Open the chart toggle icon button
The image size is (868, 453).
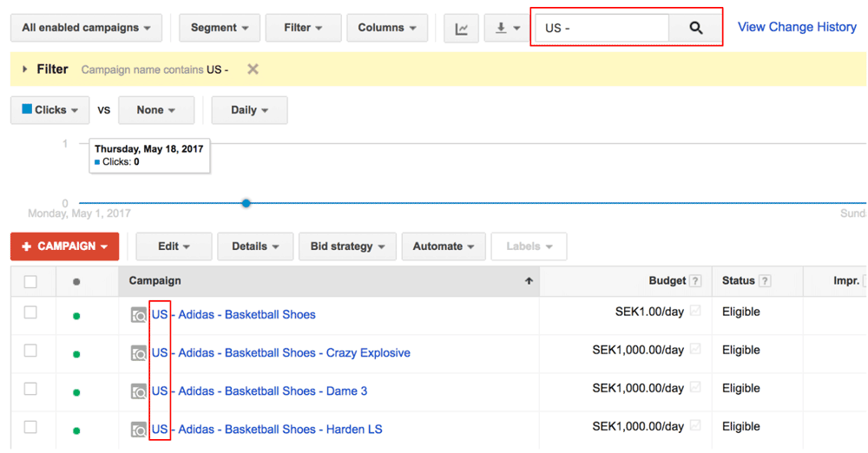pyautogui.click(x=462, y=28)
